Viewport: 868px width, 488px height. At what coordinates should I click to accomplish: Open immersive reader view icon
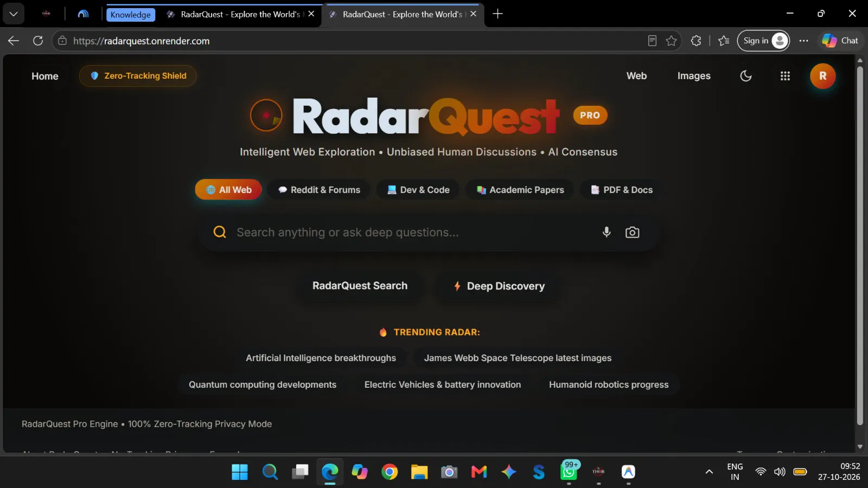point(652,41)
